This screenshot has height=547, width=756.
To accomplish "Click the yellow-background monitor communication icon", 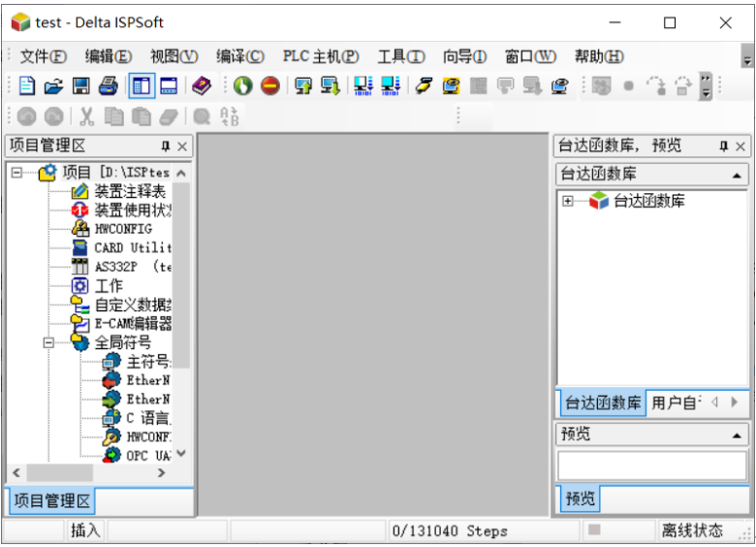I will pyautogui.click(x=451, y=86).
